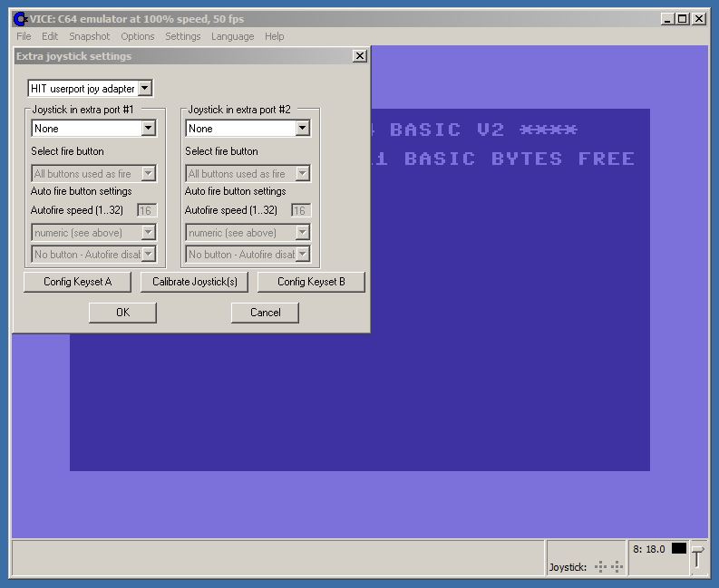Click the Config Keyset A button
The width and height of the screenshot is (719, 588).
tap(77, 282)
